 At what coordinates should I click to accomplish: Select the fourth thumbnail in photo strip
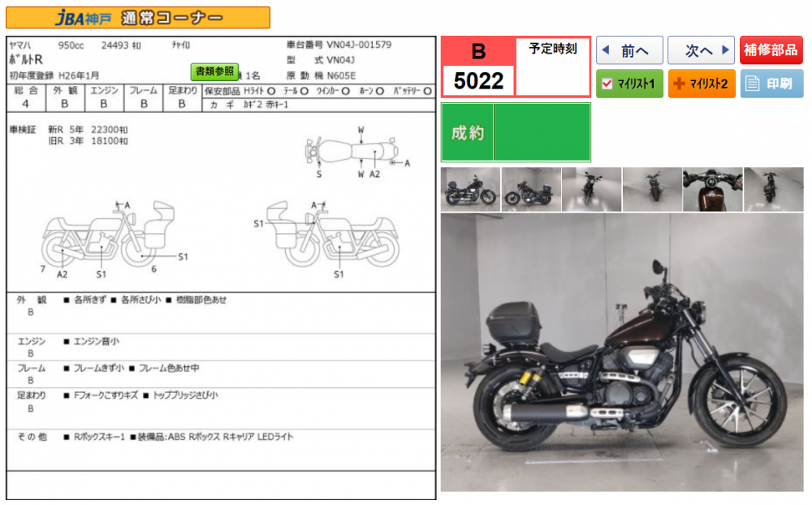[652, 190]
